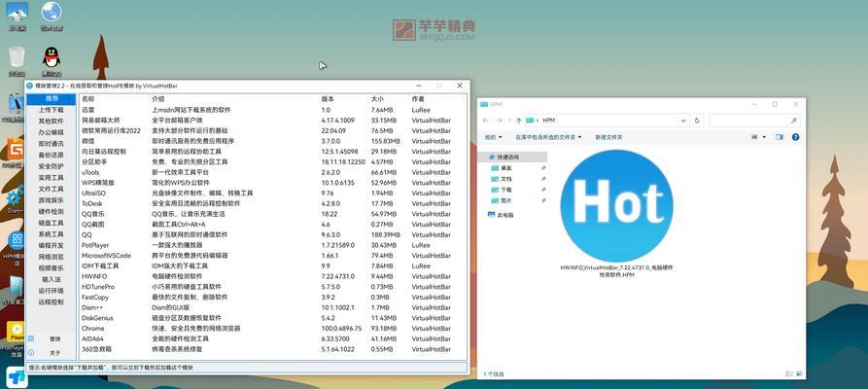This screenshot has width=868, height=389.
Task: Change view layout icon in Explorer toolbar
Action: [754, 137]
